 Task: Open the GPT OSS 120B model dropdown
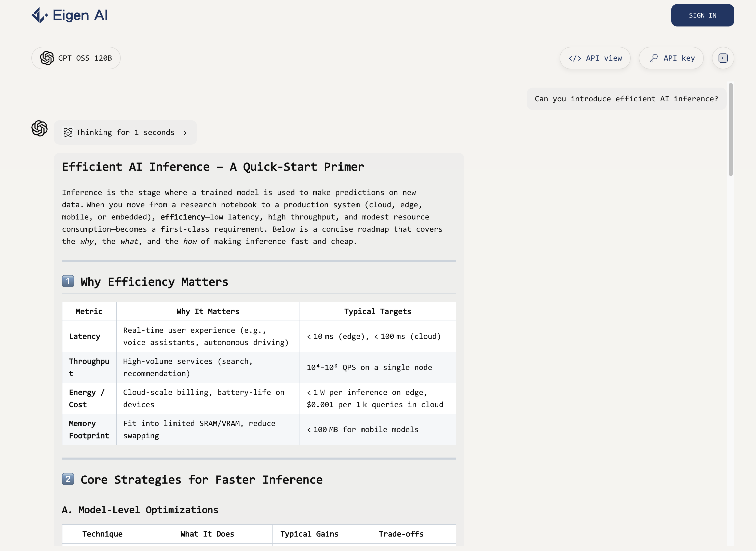pyautogui.click(x=85, y=58)
